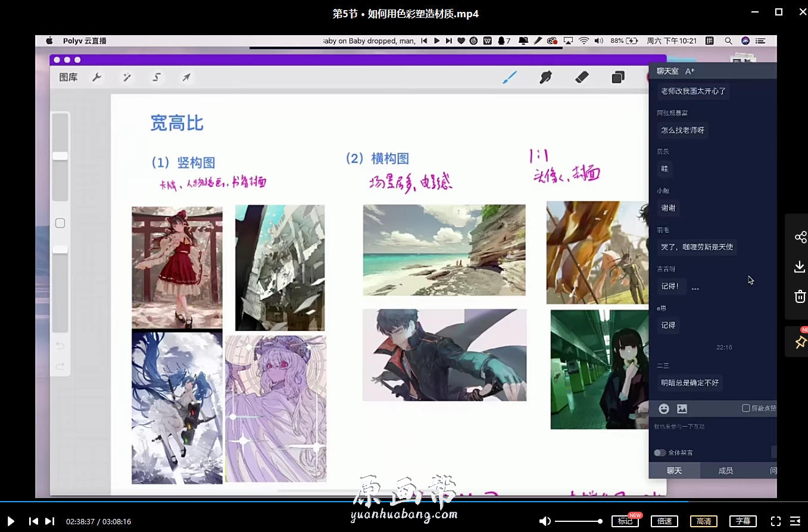Click the share icon on right sidebar

pos(800,237)
